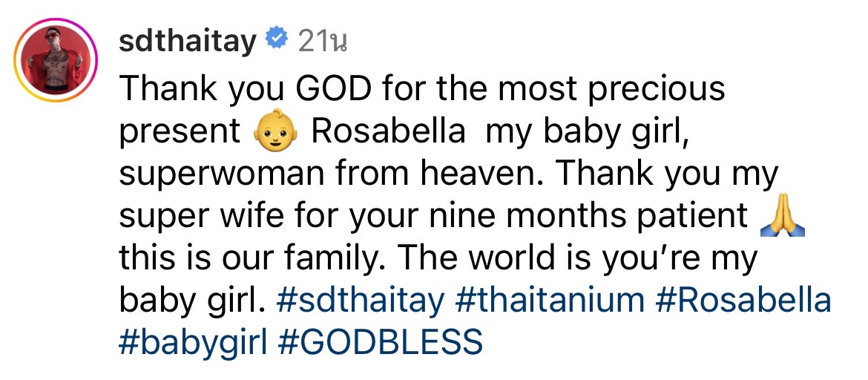
Task: Select the #GODBLESS hashtag
Action: pos(381,343)
